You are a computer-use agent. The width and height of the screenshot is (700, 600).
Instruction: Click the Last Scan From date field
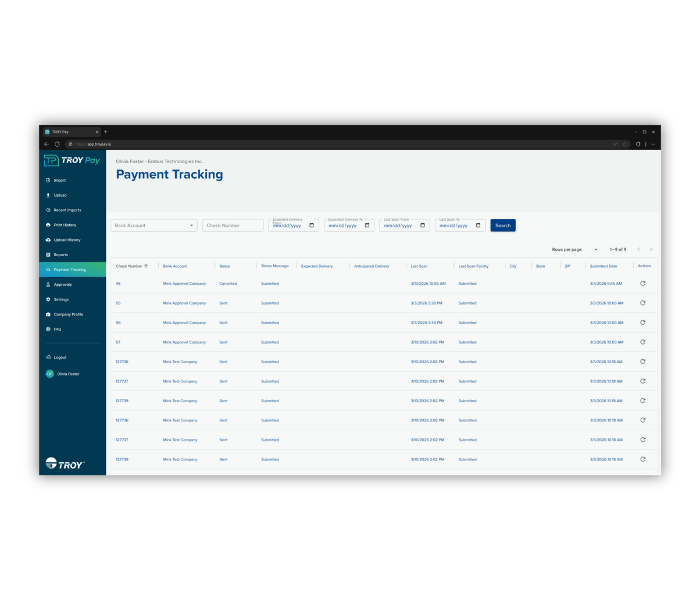click(x=404, y=225)
